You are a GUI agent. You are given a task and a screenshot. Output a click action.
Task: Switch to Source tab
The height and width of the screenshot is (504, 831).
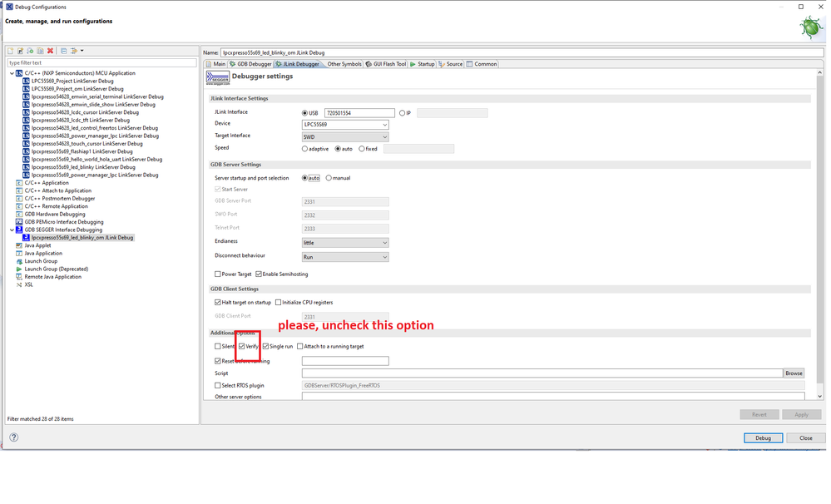pos(451,64)
